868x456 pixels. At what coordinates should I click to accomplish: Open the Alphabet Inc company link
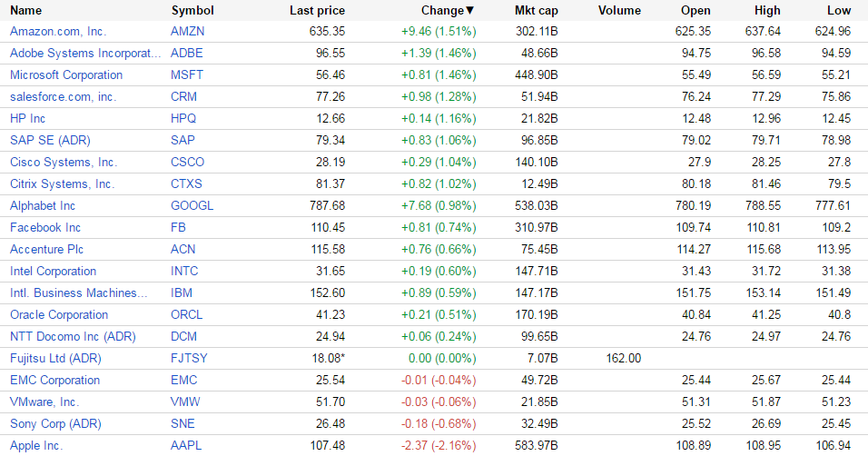pos(43,206)
